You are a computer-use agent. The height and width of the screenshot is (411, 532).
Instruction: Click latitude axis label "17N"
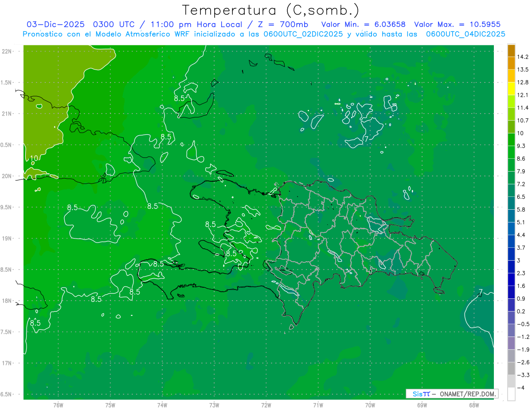(7, 364)
